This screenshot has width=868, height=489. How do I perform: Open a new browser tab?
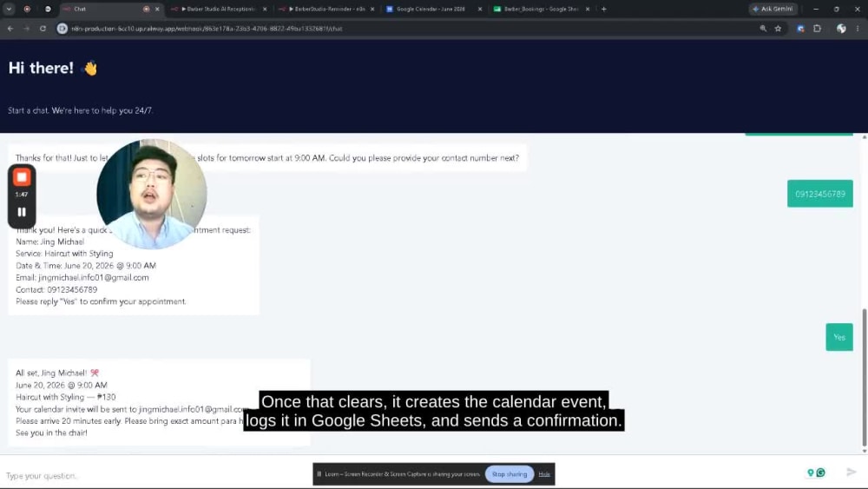pyautogui.click(x=604, y=9)
